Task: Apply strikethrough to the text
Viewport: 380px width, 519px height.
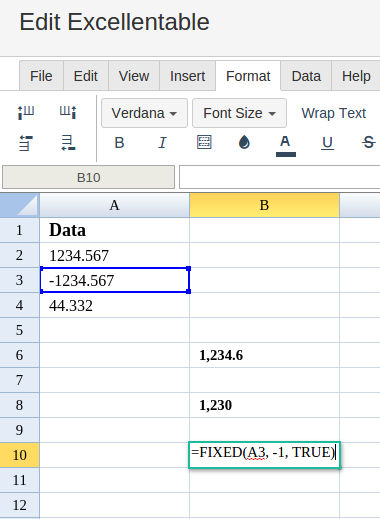Action: (368, 143)
